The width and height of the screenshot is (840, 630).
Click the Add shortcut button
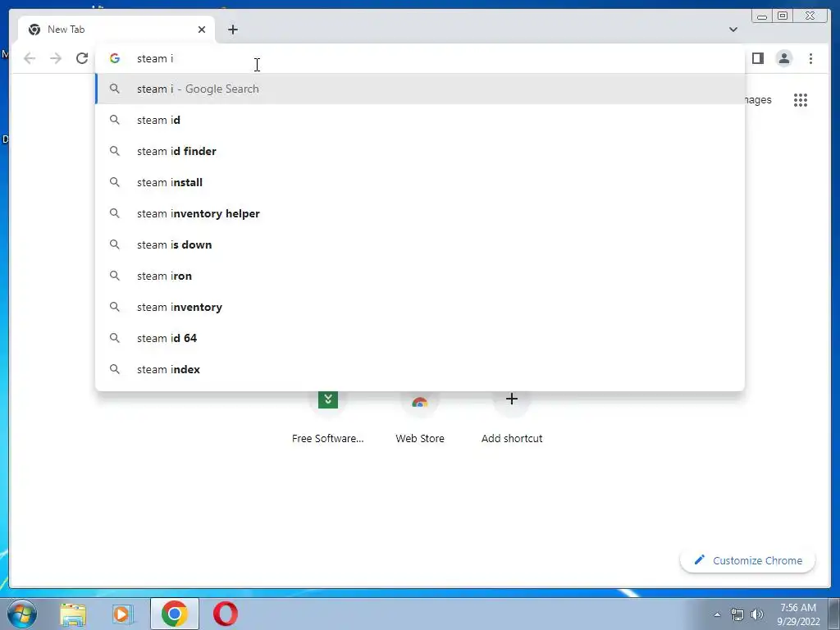click(x=512, y=417)
